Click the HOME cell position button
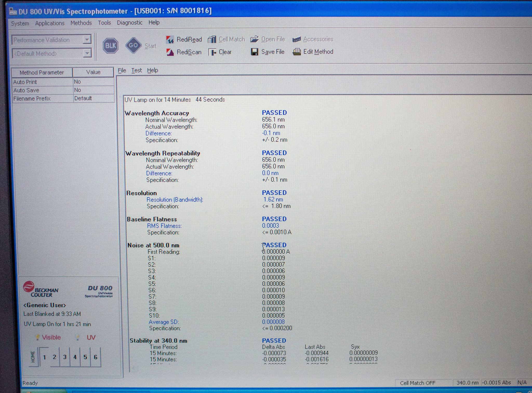 33,357
